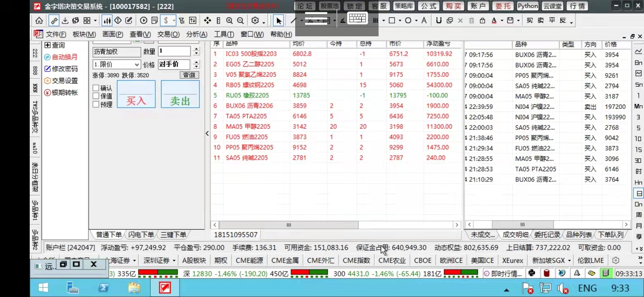Click the 策略库 top button

click(404, 6)
